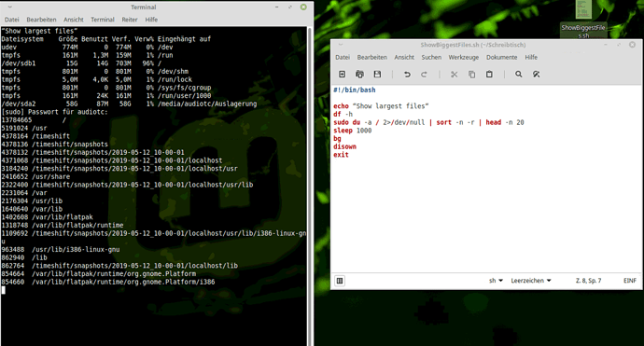The image size is (644, 346).
Task: Open the editor's Dokumente menu
Action: tap(501, 58)
